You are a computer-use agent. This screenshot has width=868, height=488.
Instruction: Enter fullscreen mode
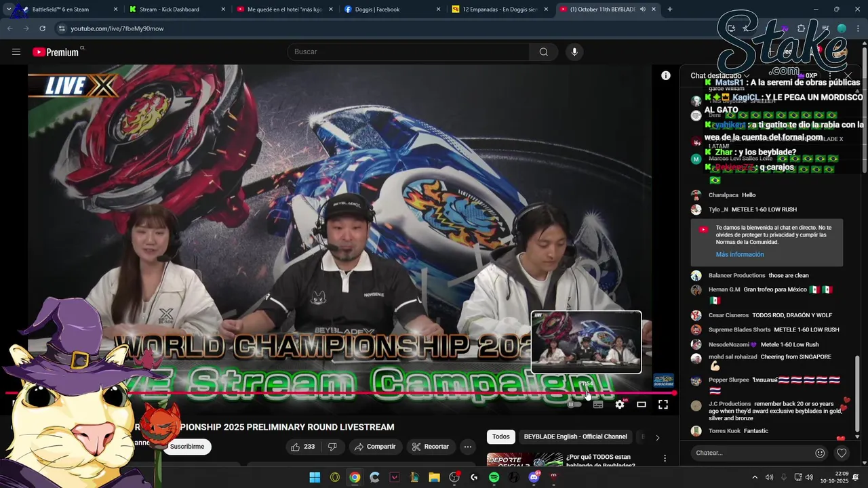[663, 405]
